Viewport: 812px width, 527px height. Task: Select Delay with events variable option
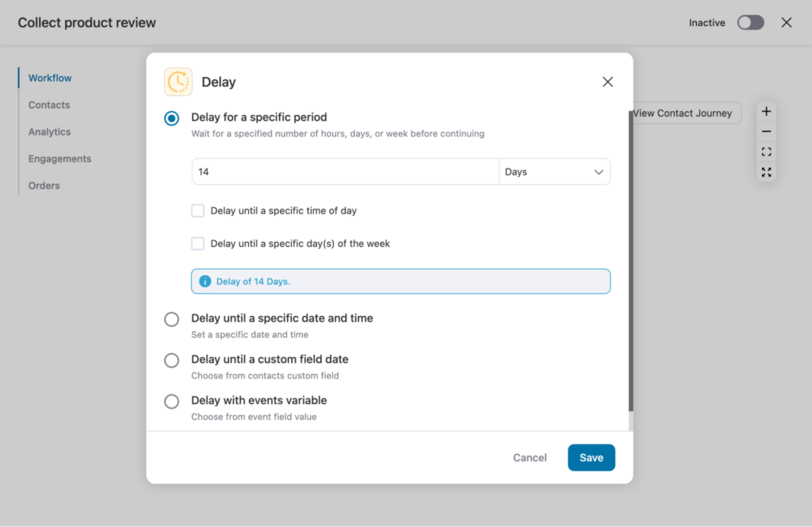[171, 402]
